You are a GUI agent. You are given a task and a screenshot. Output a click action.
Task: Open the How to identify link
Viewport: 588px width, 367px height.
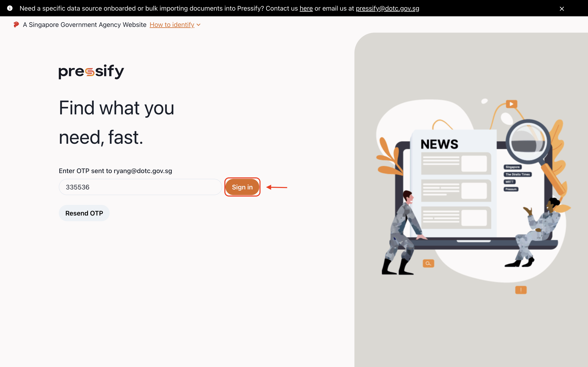click(172, 25)
